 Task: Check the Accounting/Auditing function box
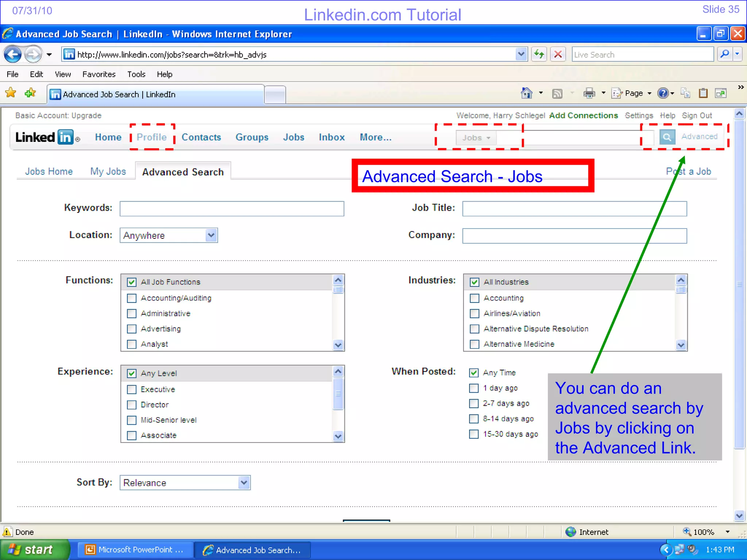point(132,298)
